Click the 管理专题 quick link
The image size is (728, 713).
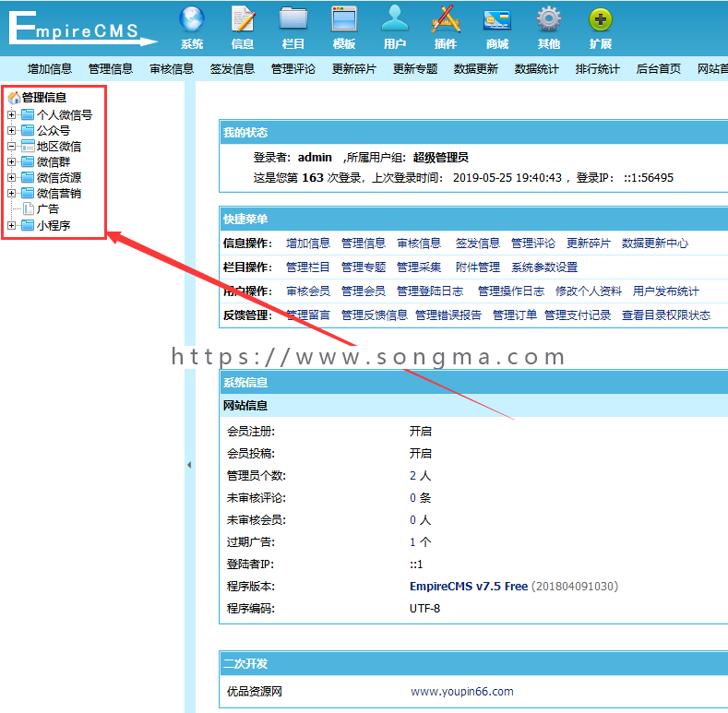point(364,267)
